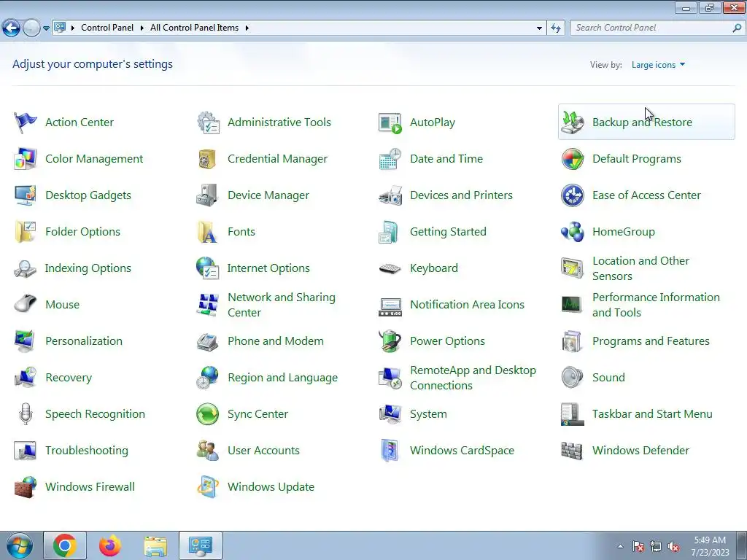The height and width of the screenshot is (560, 747).
Task: Click the HomeGroup spheres icon
Action: (x=572, y=232)
